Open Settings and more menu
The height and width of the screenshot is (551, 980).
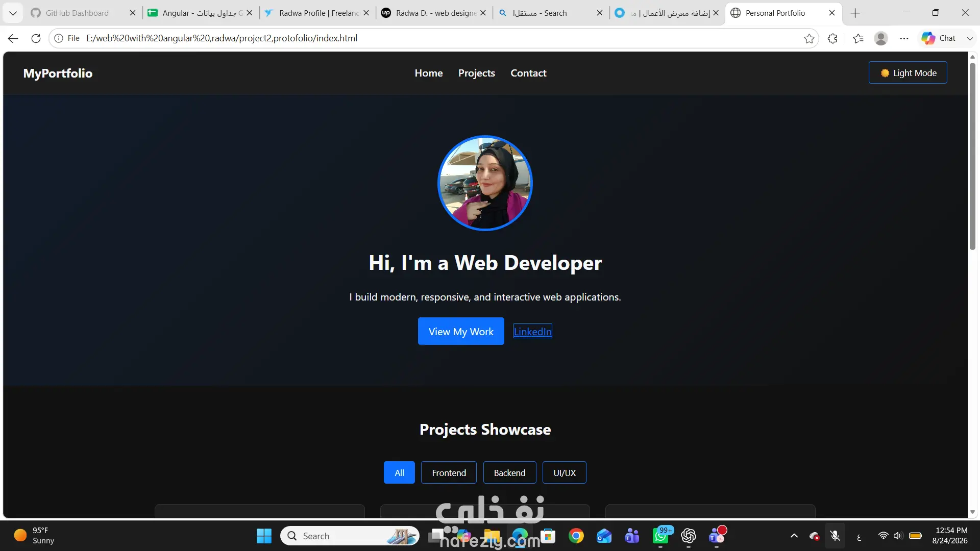coord(904,38)
